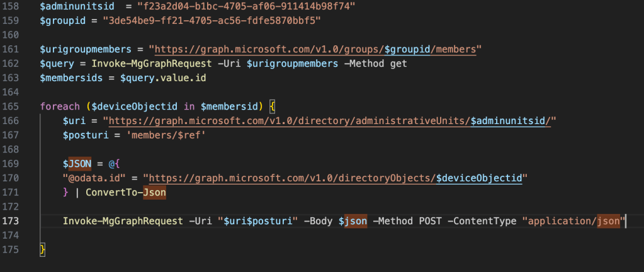
Task: Click the closing curly brace on line 175
Action: 43,250
